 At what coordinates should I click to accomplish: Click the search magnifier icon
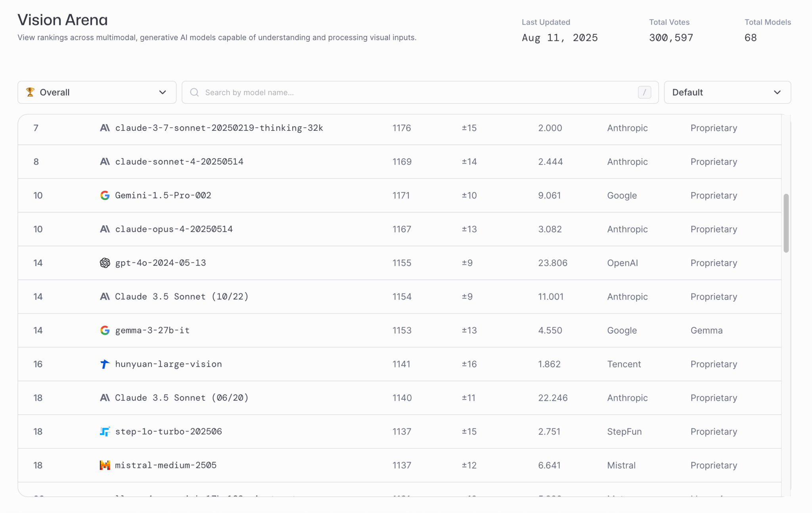194,92
